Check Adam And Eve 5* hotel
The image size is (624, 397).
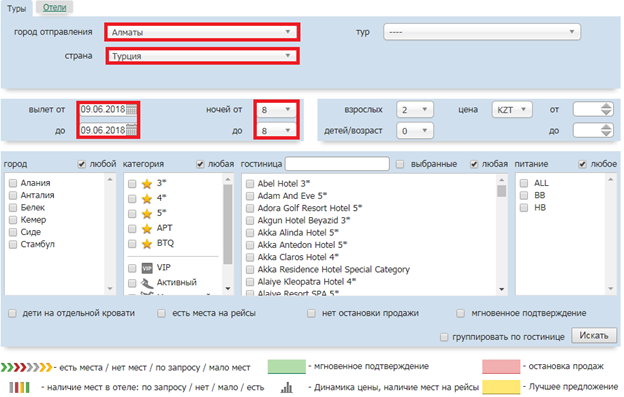250,196
